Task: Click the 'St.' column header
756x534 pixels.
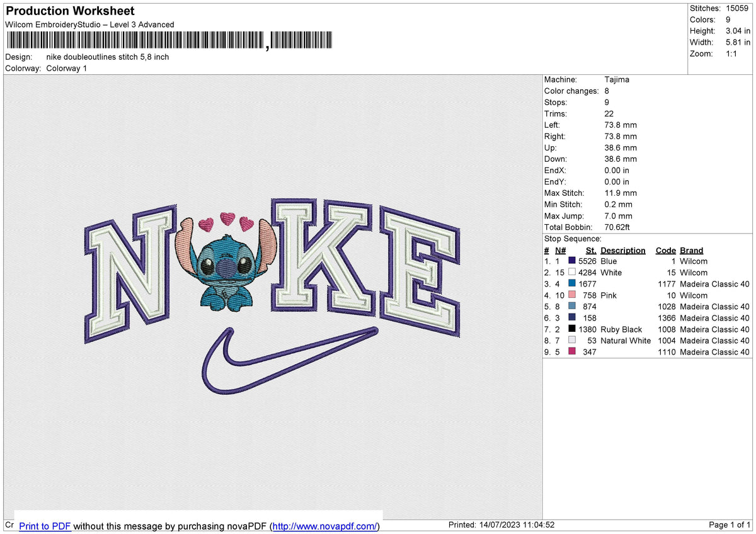Action: [591, 250]
